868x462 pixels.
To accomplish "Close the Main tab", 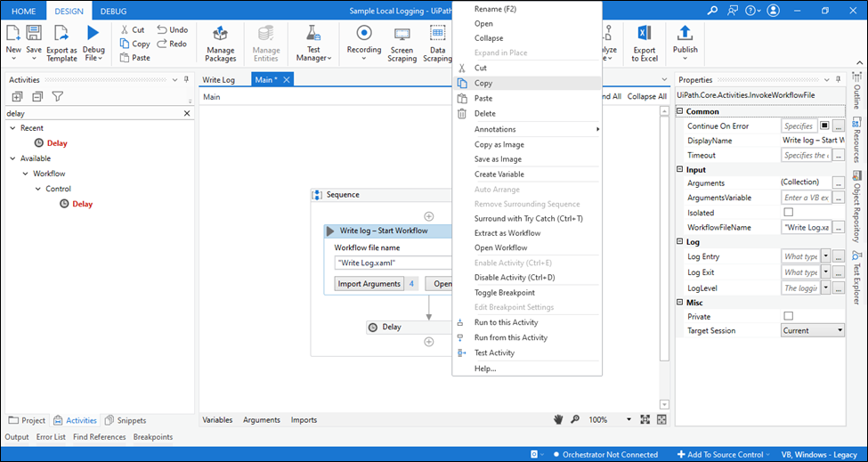I will tap(286, 80).
